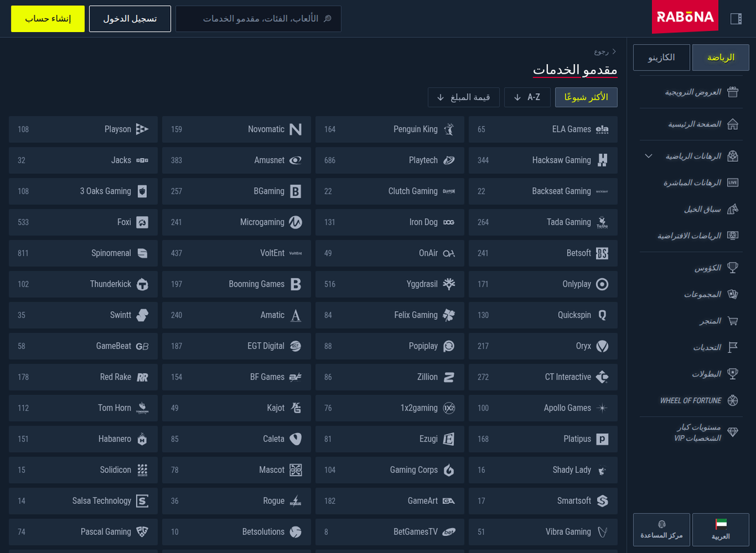
Task: Select Red Rake provider
Action: coord(83,377)
